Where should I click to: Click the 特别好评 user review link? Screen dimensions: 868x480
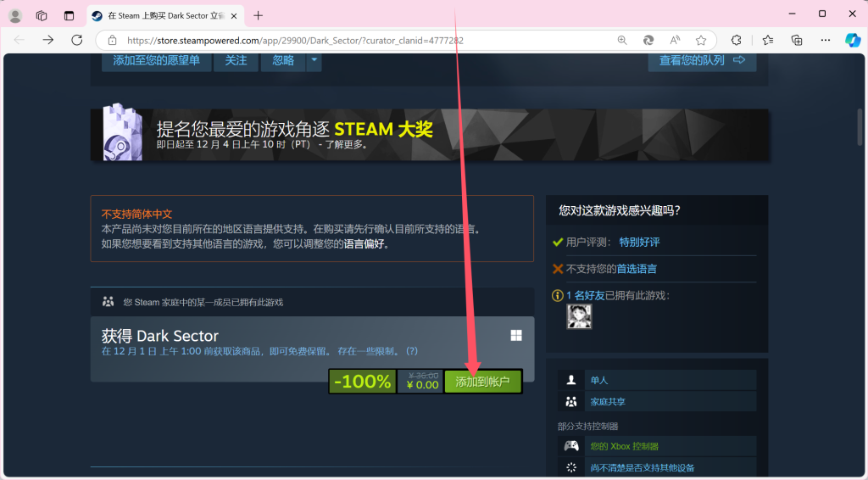[639, 242]
